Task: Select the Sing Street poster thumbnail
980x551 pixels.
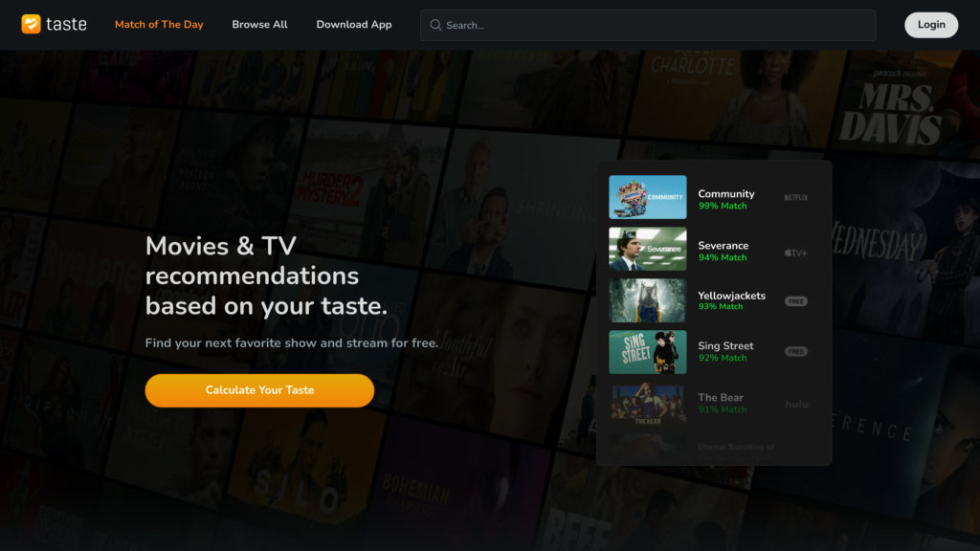Action: click(648, 352)
